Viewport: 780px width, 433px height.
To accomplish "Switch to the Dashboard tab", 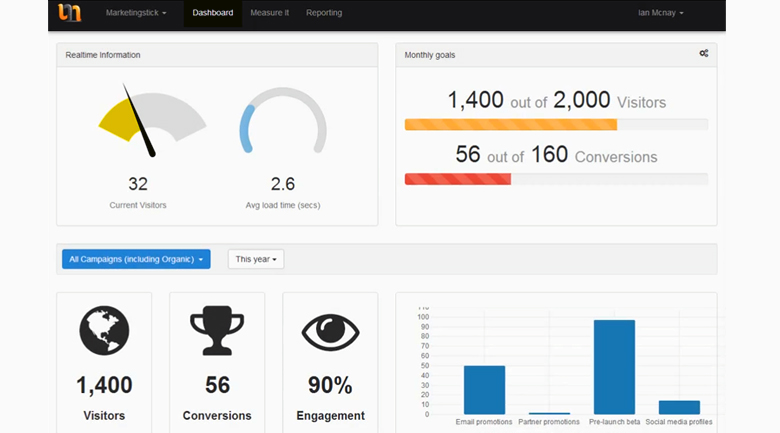I will point(212,13).
